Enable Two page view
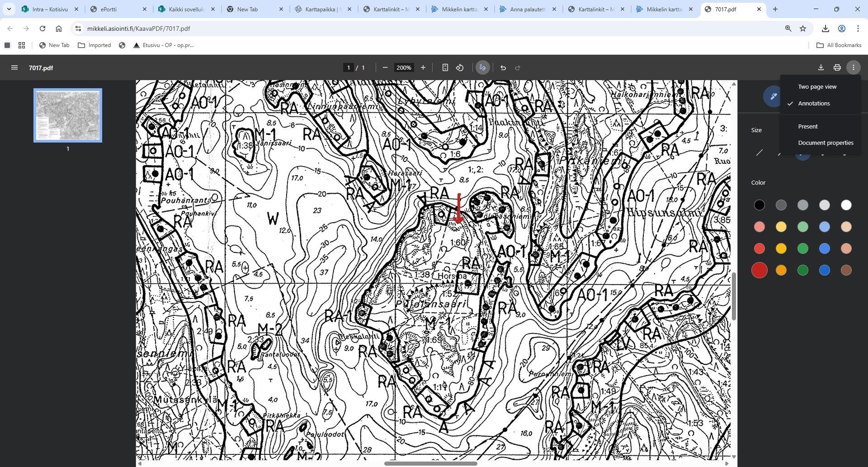The width and height of the screenshot is (868, 467). (821, 86)
